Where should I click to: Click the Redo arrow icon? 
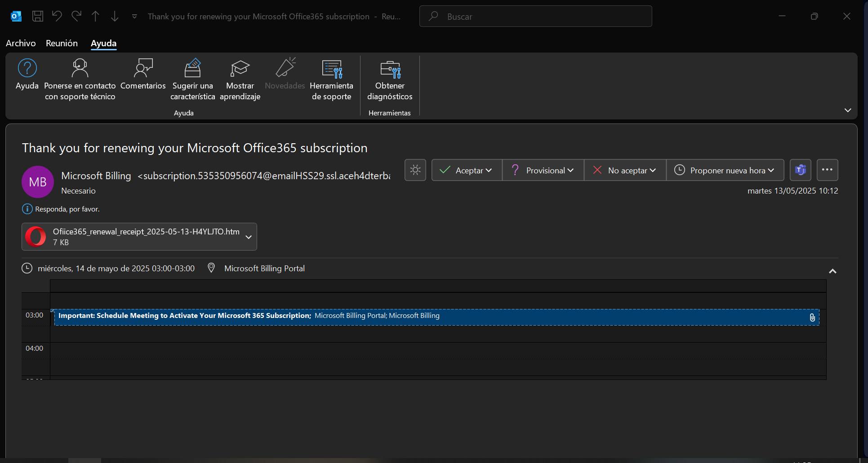[76, 16]
